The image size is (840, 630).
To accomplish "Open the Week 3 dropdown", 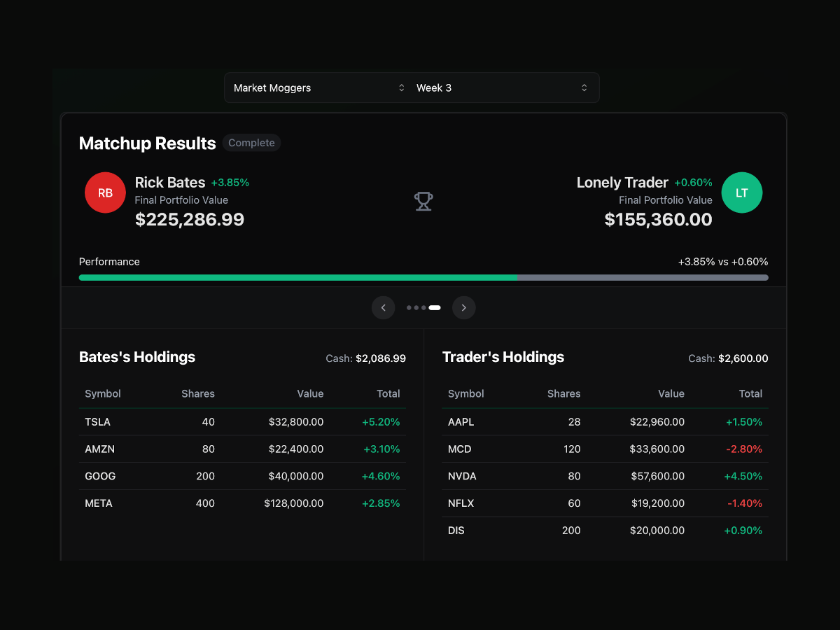I will [497, 87].
